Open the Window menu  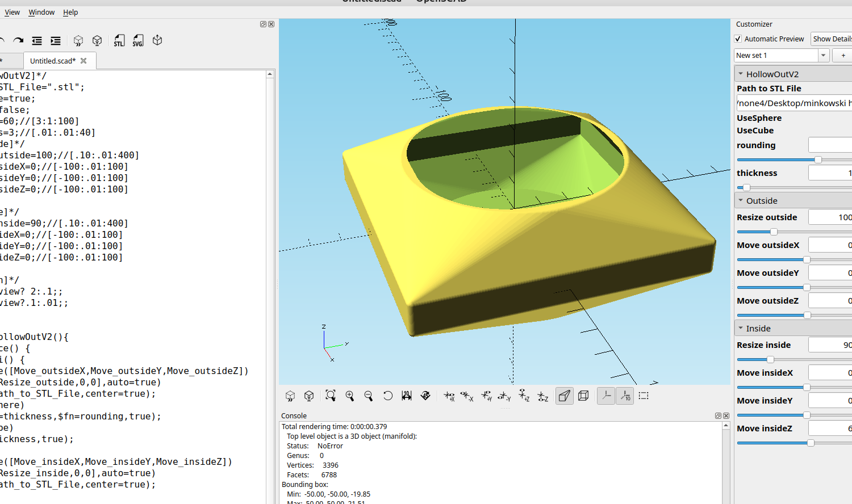tap(41, 12)
